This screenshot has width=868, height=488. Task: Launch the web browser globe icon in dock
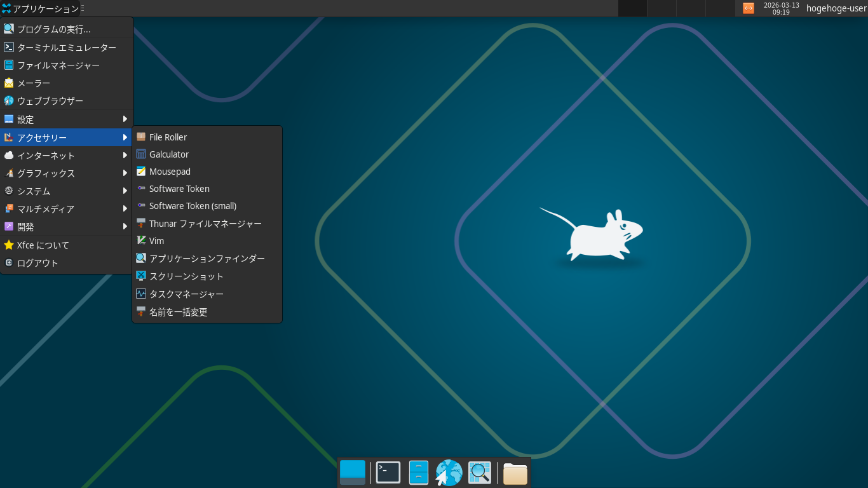(x=449, y=472)
